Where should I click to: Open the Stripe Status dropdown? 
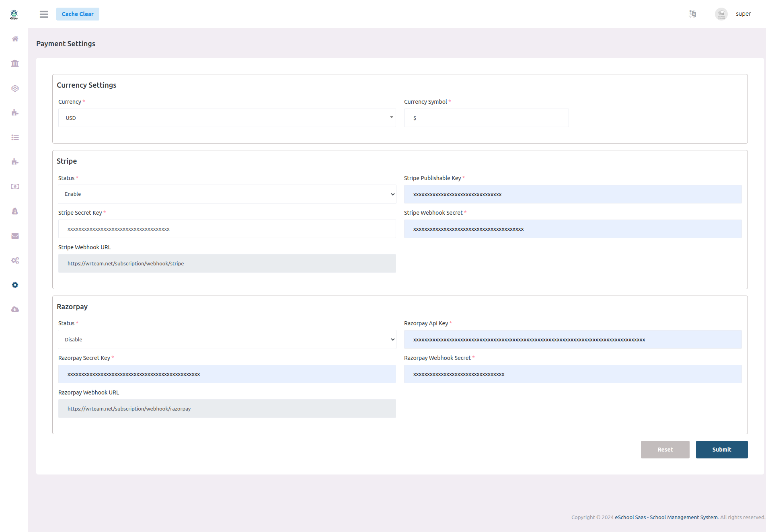pos(227,194)
